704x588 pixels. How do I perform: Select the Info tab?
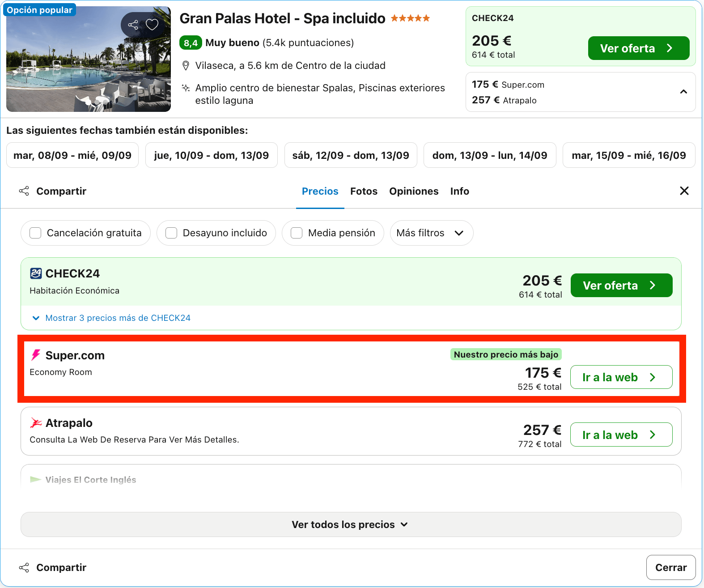[459, 191]
